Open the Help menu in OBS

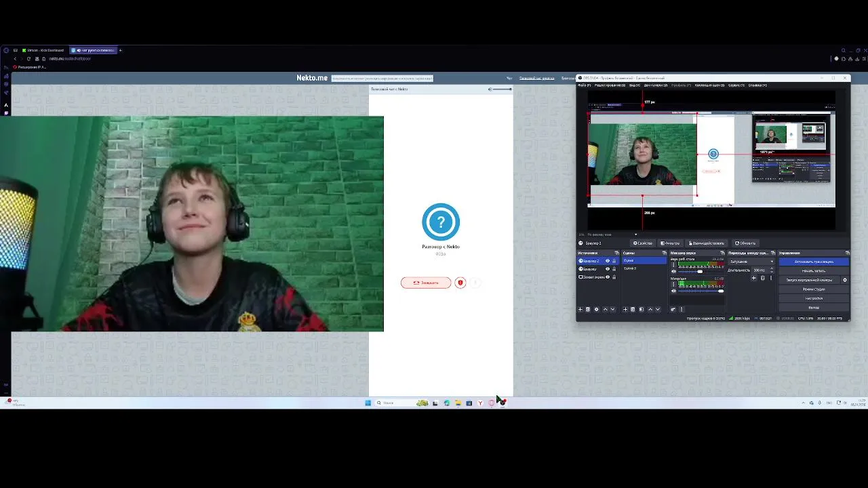758,85
